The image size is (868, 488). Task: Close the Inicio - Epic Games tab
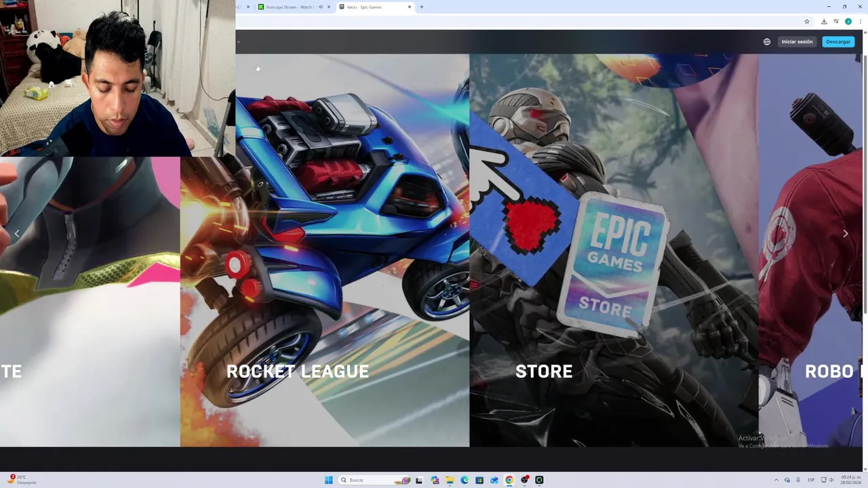point(410,7)
